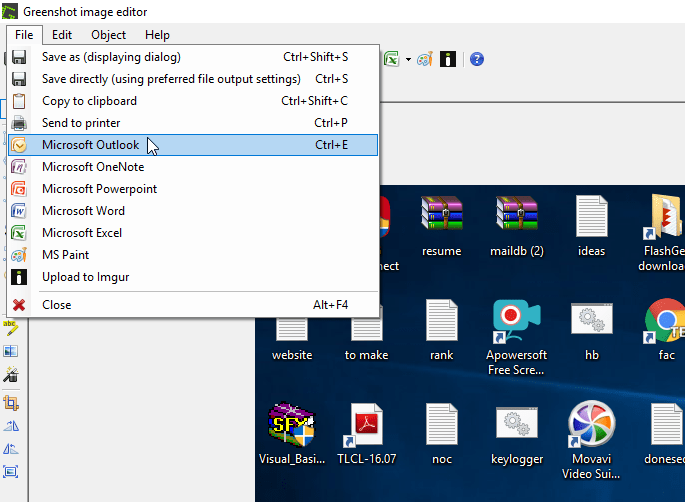Choose Save directly using preferred settings
The image size is (685, 502).
(193, 79)
